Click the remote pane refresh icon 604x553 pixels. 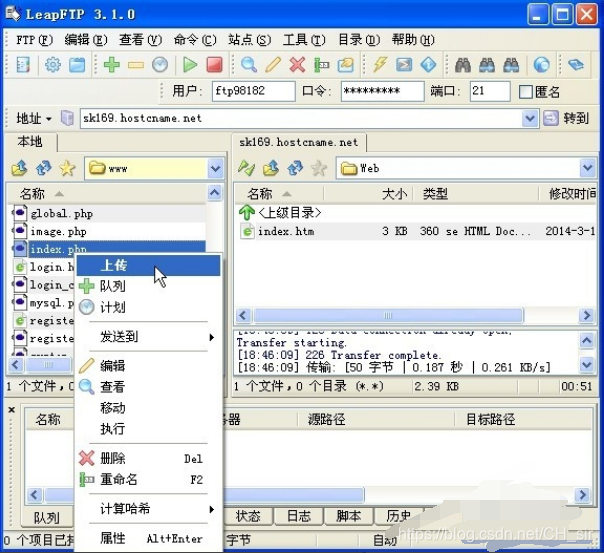[295, 168]
